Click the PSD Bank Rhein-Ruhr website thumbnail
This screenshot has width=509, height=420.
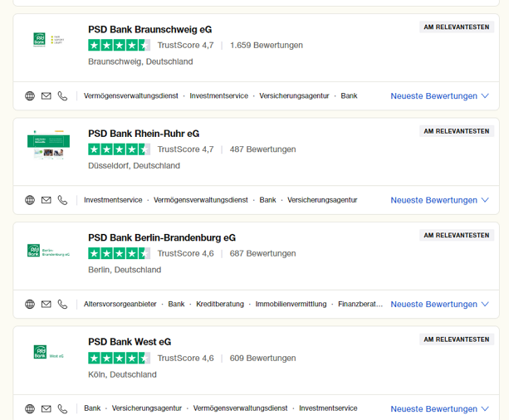point(48,144)
